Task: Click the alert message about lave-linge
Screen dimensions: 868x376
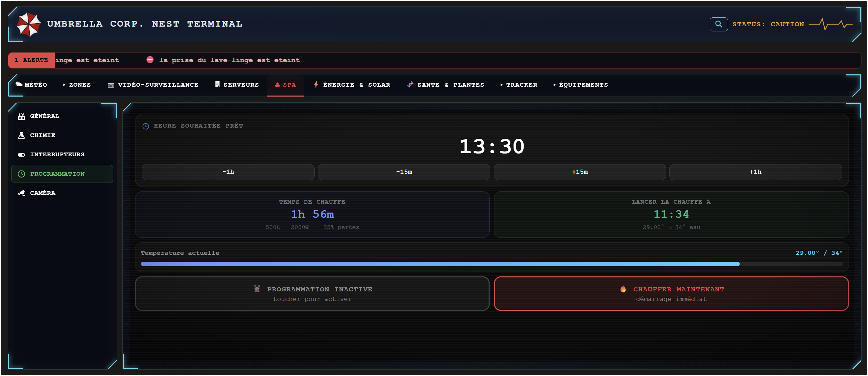Action: (229, 60)
